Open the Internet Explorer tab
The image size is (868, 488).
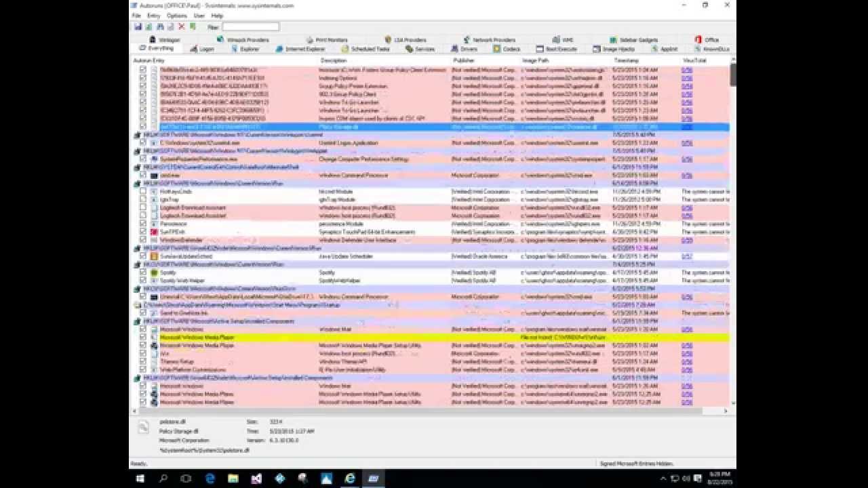300,49
